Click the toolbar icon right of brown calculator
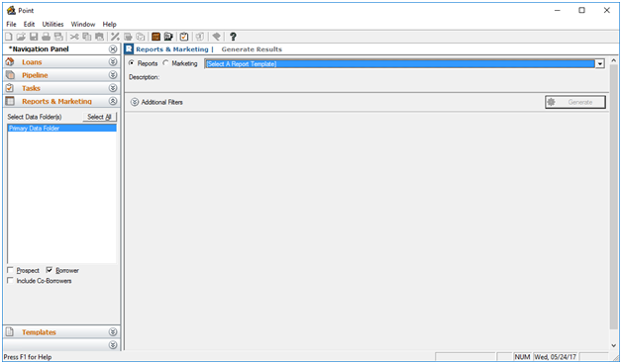The image size is (622, 364). tap(168, 37)
